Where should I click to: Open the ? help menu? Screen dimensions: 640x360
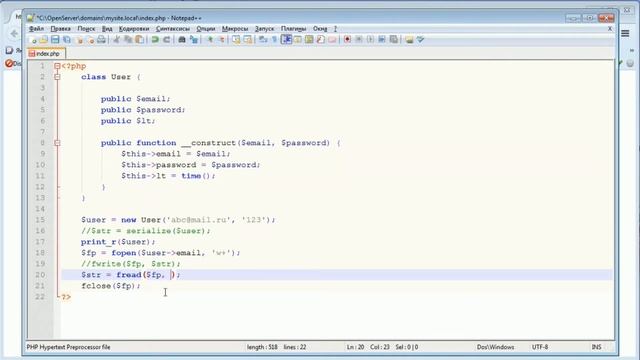coord(335,29)
